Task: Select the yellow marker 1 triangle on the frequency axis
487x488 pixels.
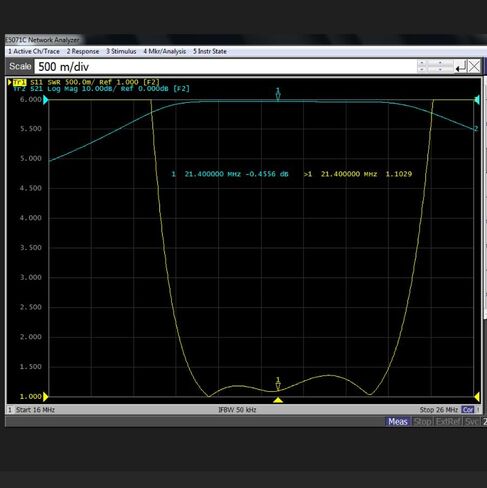Action: tap(278, 400)
